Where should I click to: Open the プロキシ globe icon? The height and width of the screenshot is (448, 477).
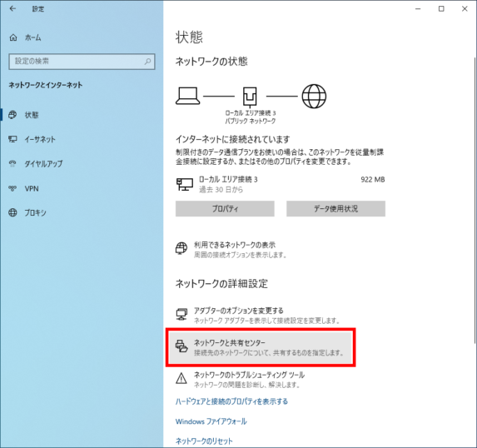[12, 212]
